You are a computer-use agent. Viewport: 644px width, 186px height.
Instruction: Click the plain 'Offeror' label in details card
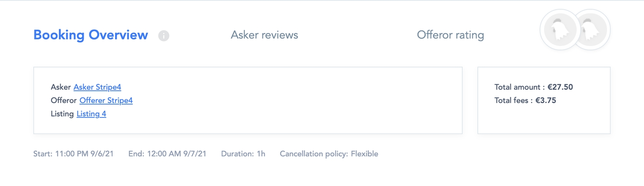64,100
